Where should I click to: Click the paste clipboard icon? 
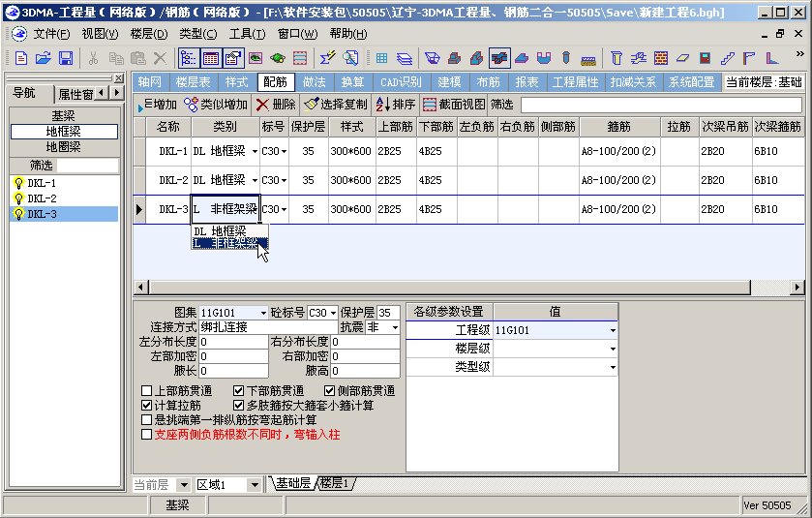(137, 58)
